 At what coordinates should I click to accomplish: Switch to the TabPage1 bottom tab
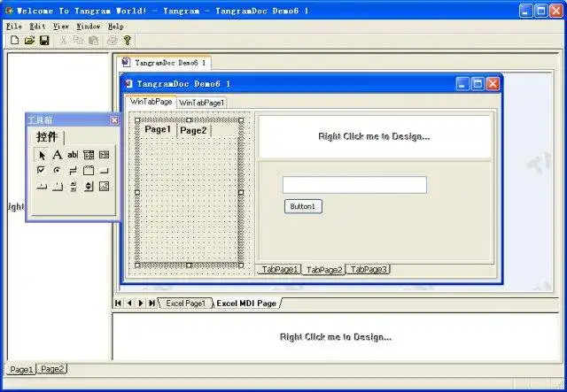pos(279,270)
